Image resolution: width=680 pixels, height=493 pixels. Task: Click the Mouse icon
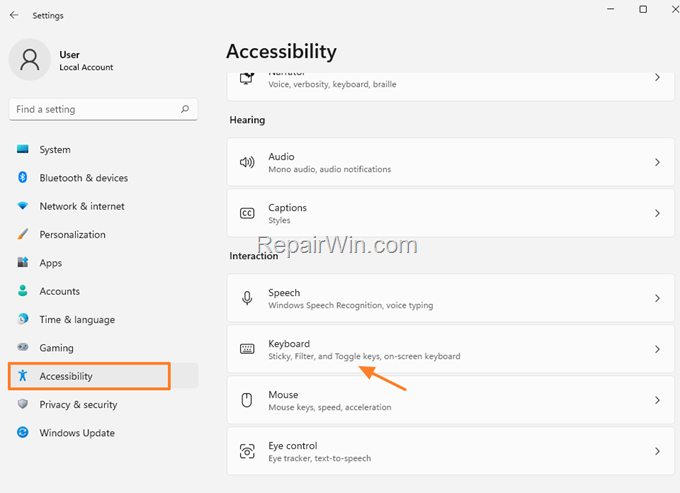click(247, 400)
